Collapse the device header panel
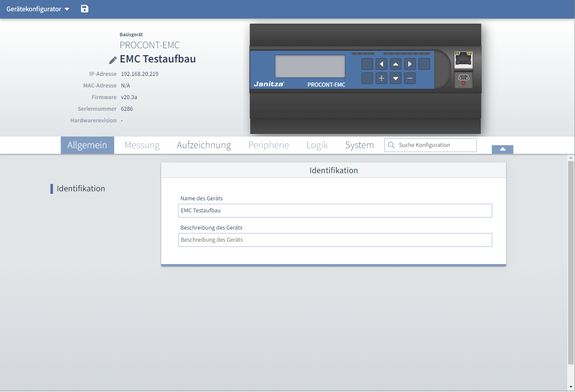Screen dimensions: 575x392 pyautogui.click(x=503, y=149)
